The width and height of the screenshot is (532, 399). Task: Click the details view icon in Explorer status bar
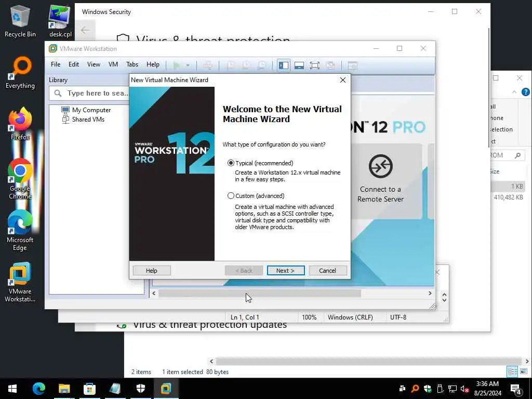pyautogui.click(x=512, y=371)
